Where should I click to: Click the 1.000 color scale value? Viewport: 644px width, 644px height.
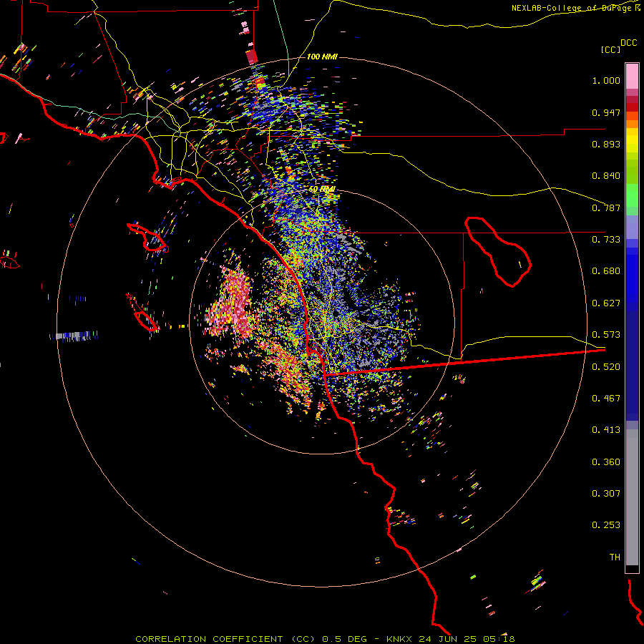pyautogui.click(x=606, y=80)
